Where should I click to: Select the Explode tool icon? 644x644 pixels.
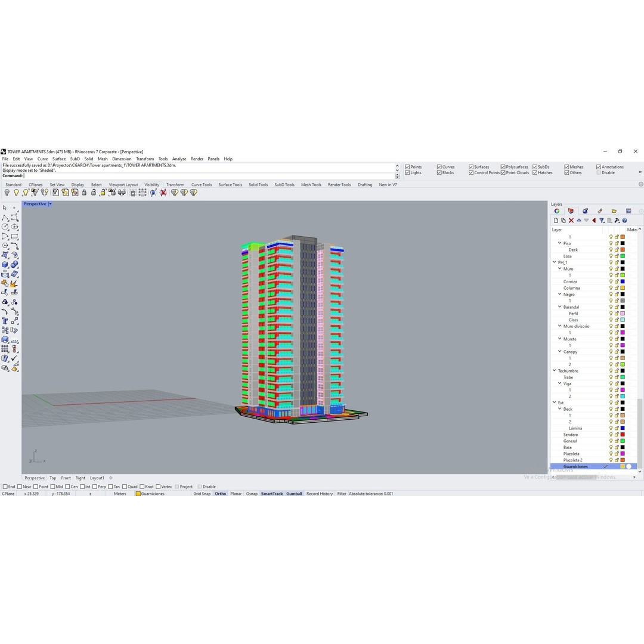click(x=14, y=283)
